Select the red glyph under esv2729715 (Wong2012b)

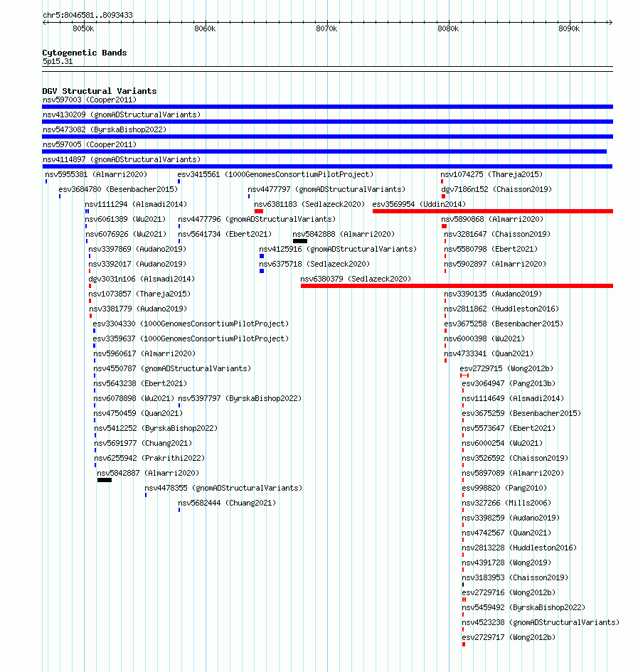[x=464, y=376]
